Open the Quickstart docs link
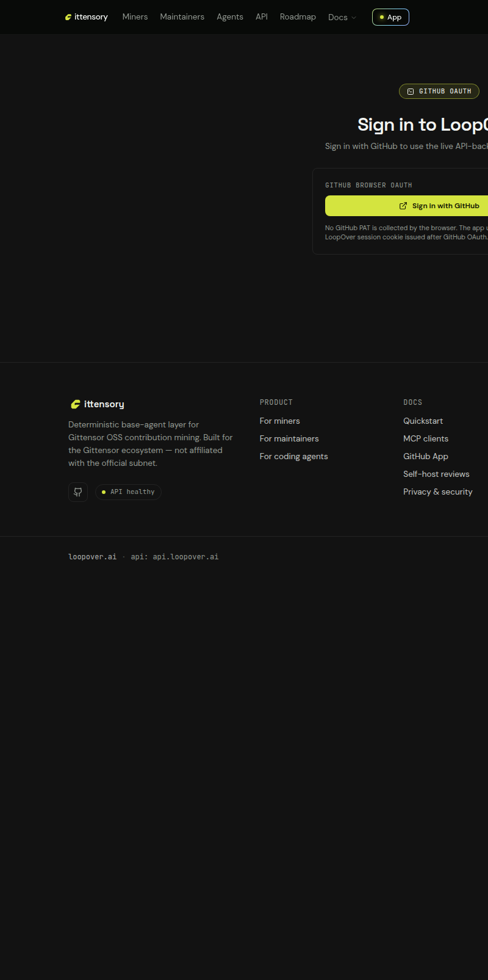The width and height of the screenshot is (488, 980). pyautogui.click(x=423, y=421)
